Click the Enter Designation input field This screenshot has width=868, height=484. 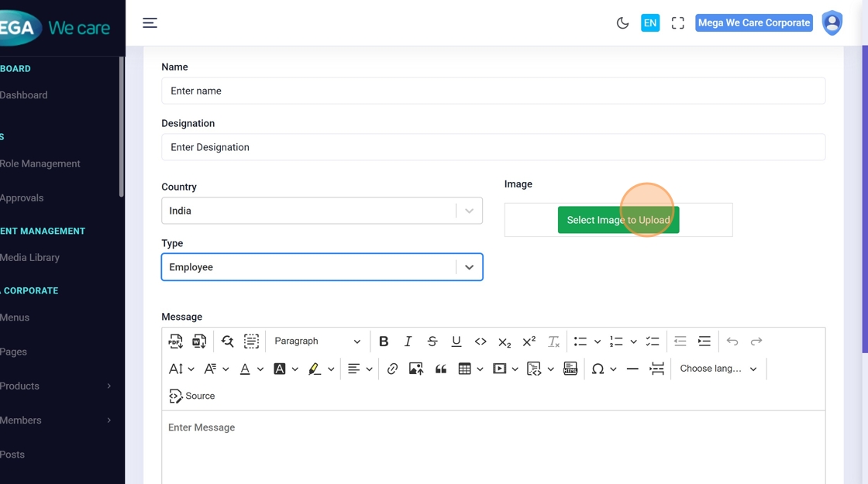493,147
